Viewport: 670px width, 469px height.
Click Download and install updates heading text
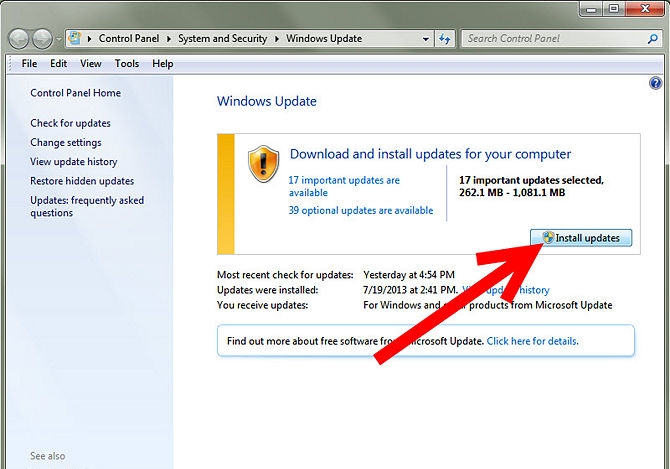click(x=430, y=154)
